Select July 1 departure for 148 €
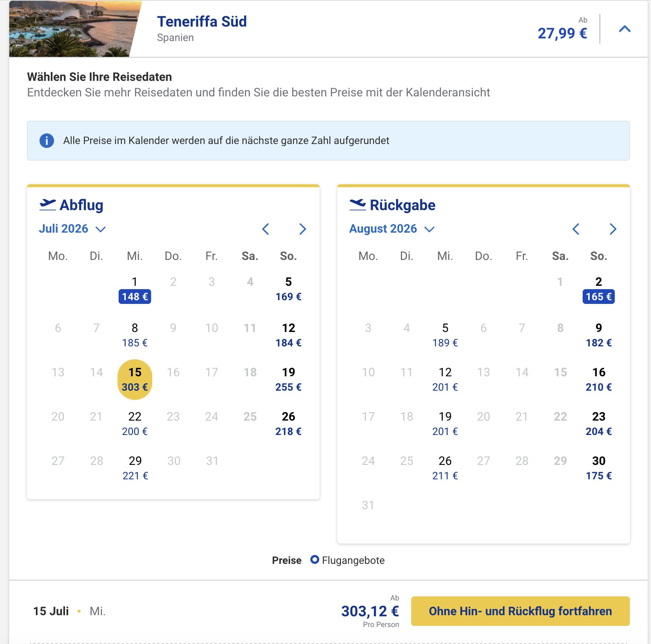 click(x=135, y=290)
